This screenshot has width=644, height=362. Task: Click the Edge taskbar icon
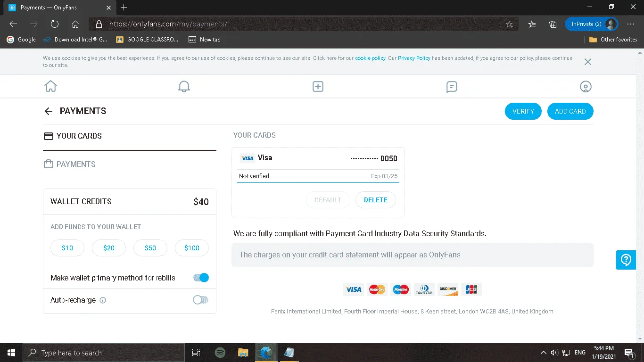tap(266, 353)
